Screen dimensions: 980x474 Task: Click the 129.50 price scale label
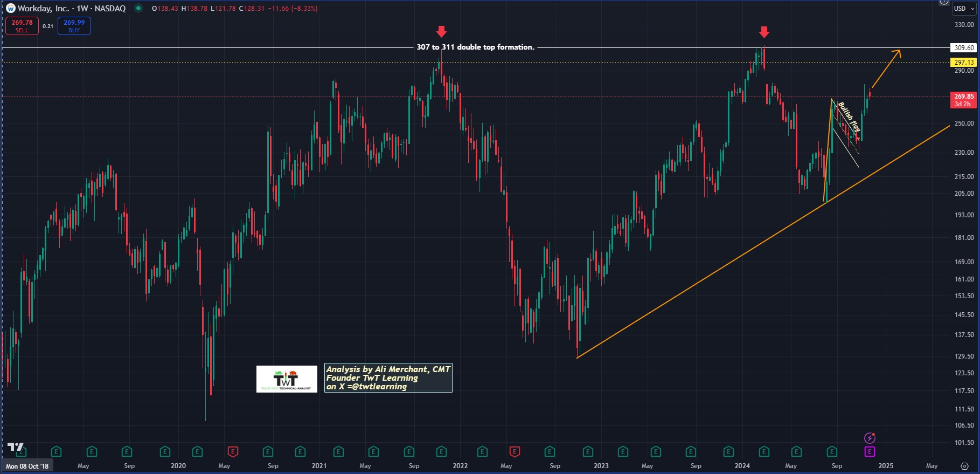coord(964,356)
